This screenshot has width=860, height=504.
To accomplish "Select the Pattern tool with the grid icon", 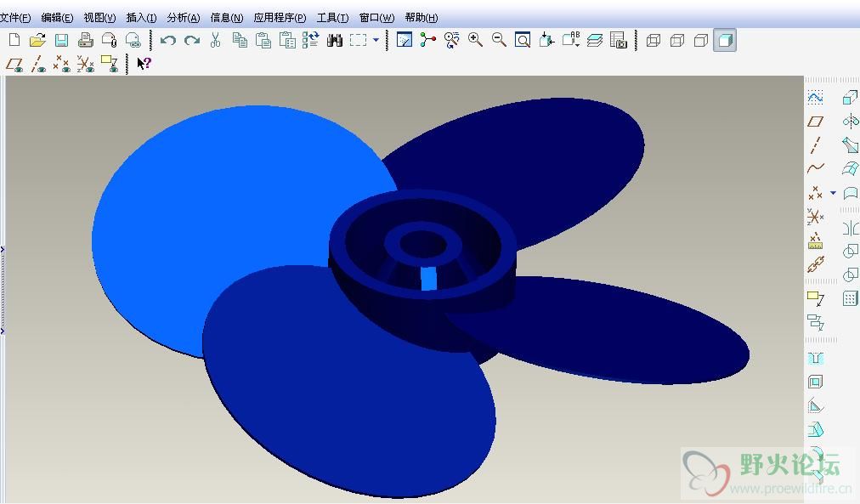I will pyautogui.click(x=850, y=298).
